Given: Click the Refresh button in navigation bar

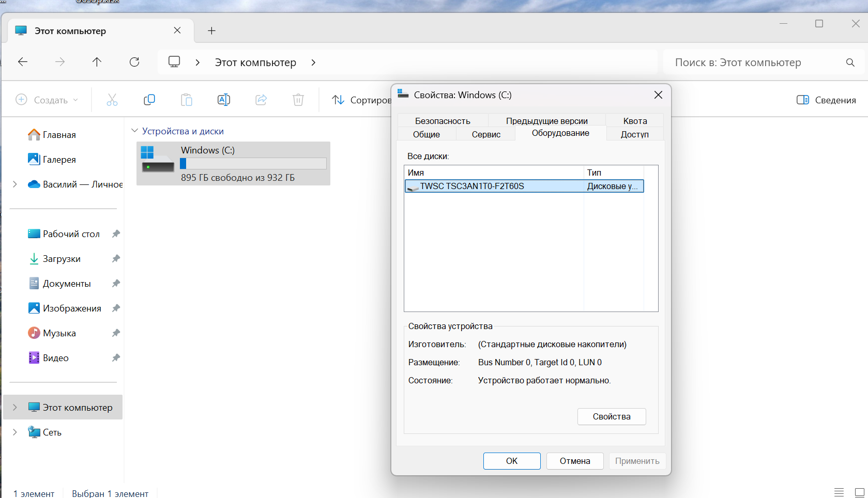Looking at the screenshot, I should [134, 62].
